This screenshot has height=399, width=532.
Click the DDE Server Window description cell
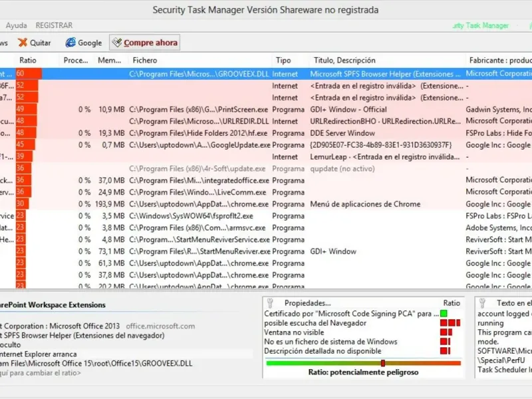point(342,133)
